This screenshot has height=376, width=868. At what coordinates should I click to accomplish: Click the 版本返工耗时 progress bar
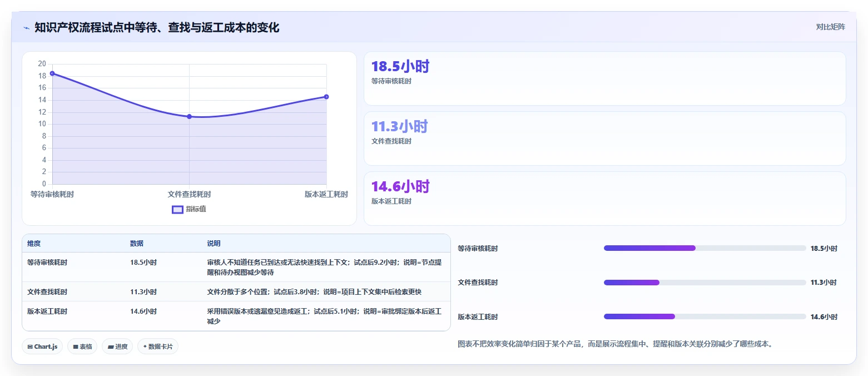pyautogui.click(x=705, y=316)
